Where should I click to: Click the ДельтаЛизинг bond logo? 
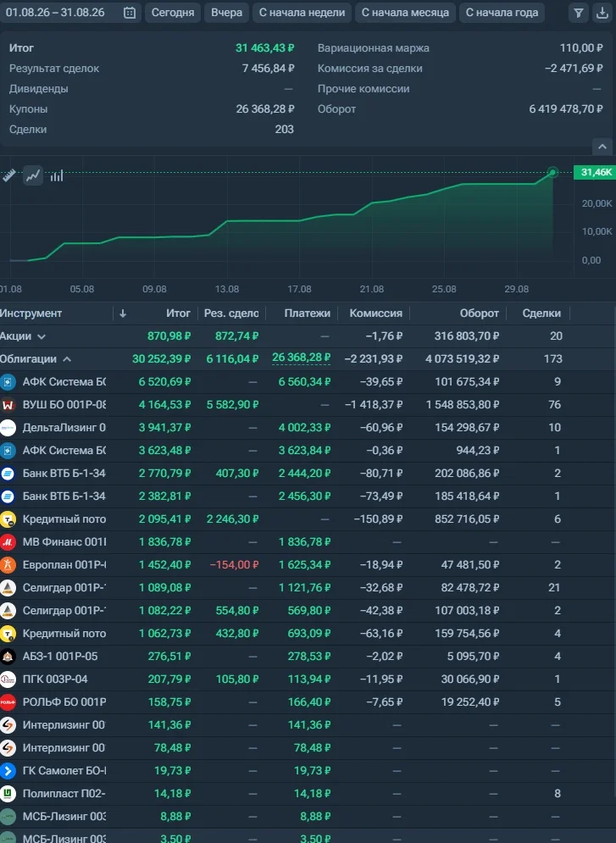[x=8, y=427]
